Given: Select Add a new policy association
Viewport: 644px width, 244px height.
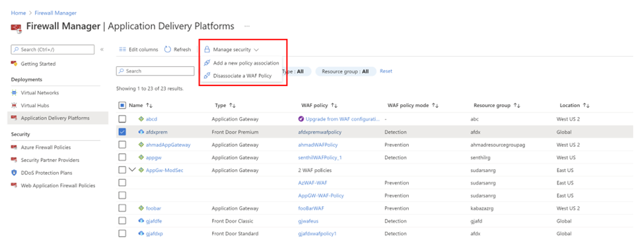Looking at the screenshot, I should (x=246, y=63).
